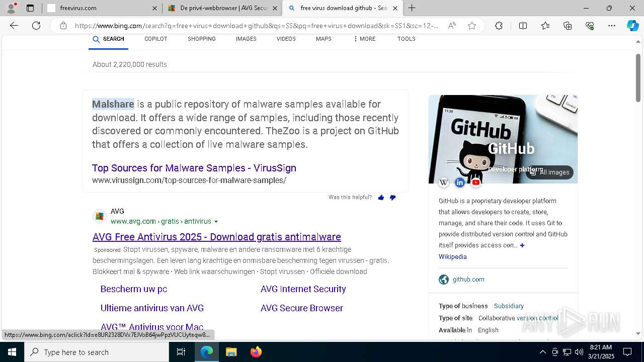Close the freevirus.com tab

pos(154,8)
